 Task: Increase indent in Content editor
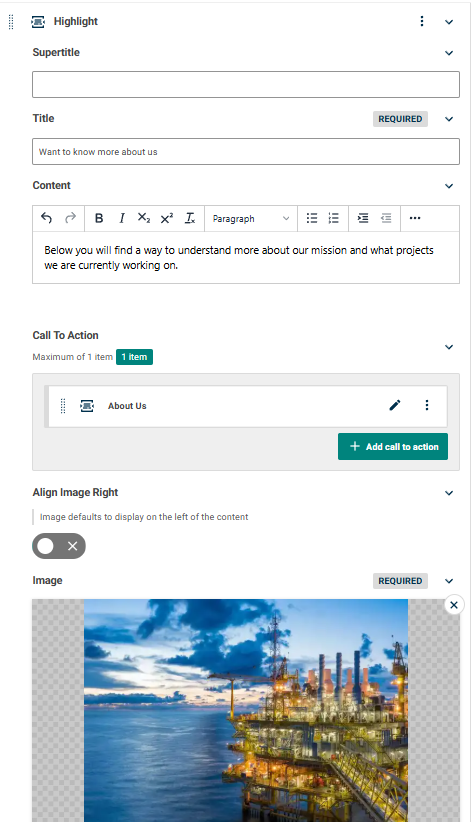click(363, 218)
